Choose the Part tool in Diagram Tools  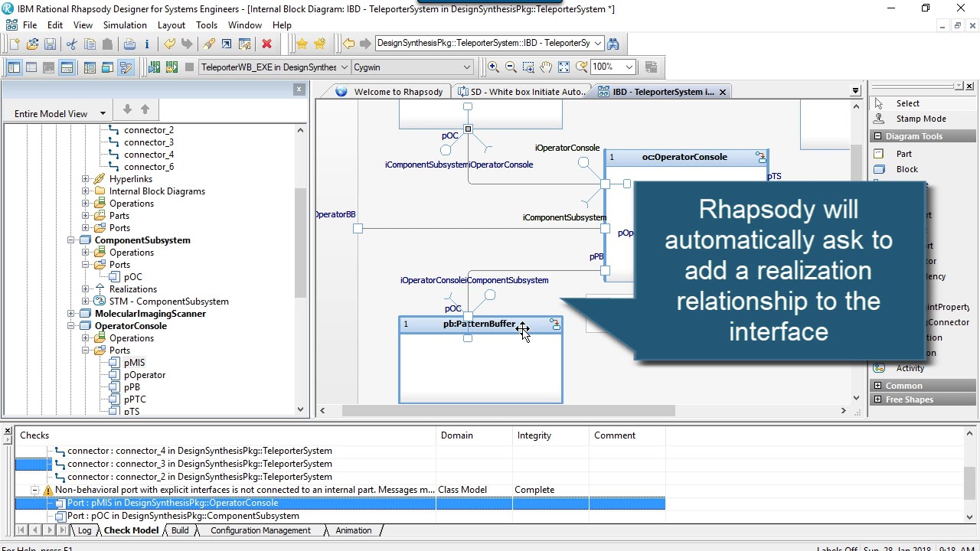(904, 154)
